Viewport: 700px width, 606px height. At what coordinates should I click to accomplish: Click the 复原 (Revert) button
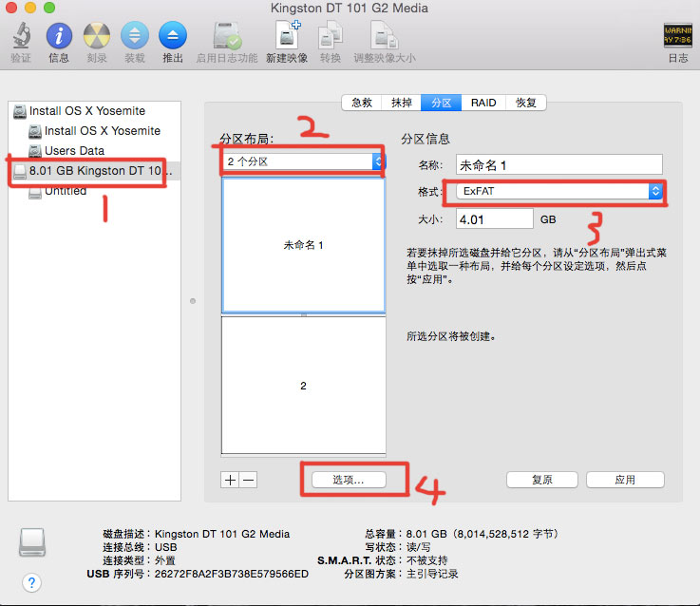pyautogui.click(x=542, y=480)
